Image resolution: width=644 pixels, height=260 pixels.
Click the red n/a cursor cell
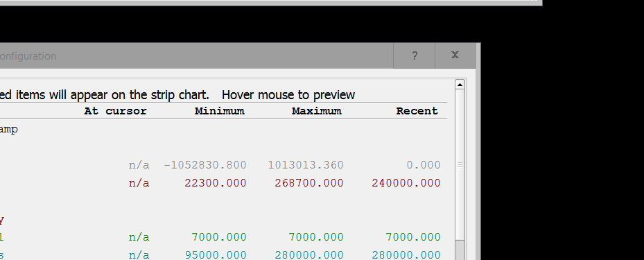[x=139, y=183]
